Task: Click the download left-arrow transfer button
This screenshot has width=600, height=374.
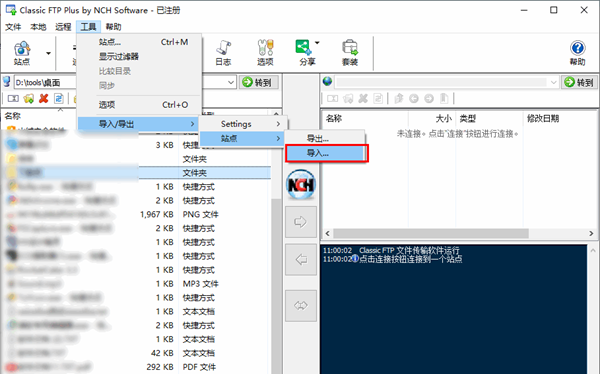Action: [x=301, y=260]
